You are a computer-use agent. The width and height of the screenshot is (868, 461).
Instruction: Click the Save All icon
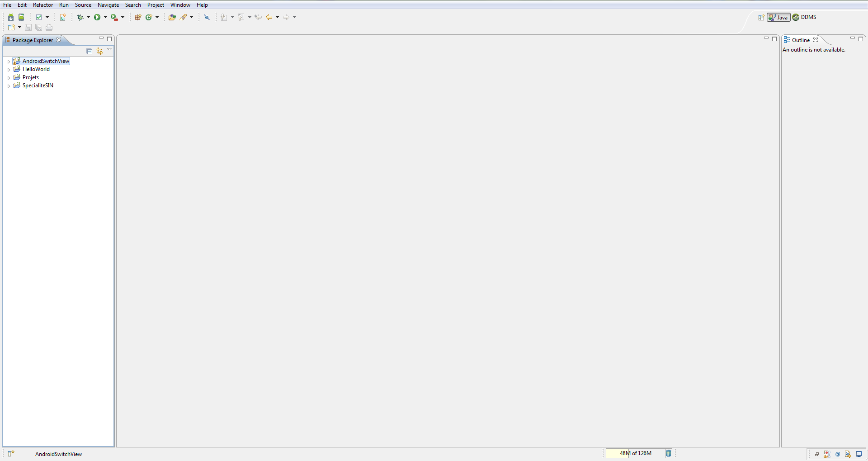[x=39, y=28]
